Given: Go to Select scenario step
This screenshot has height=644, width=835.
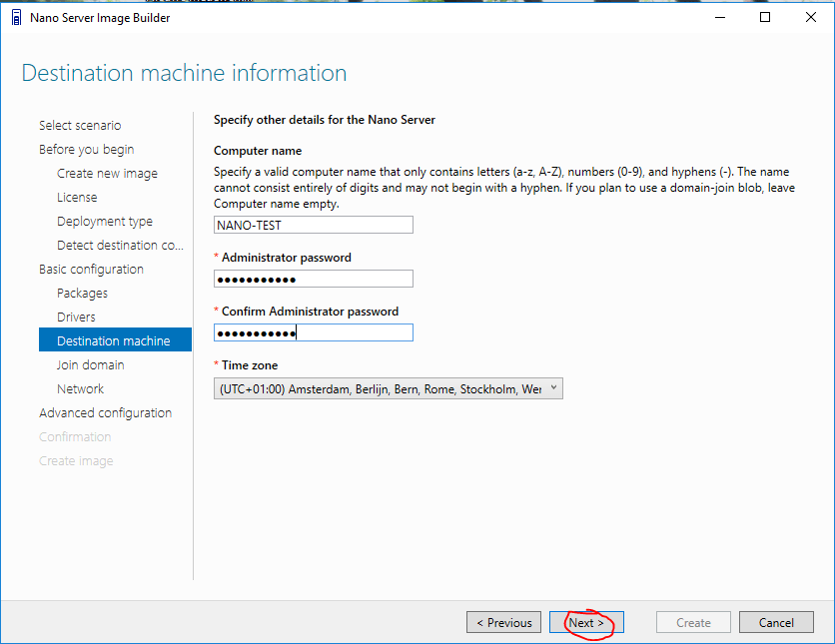Looking at the screenshot, I should click(80, 126).
